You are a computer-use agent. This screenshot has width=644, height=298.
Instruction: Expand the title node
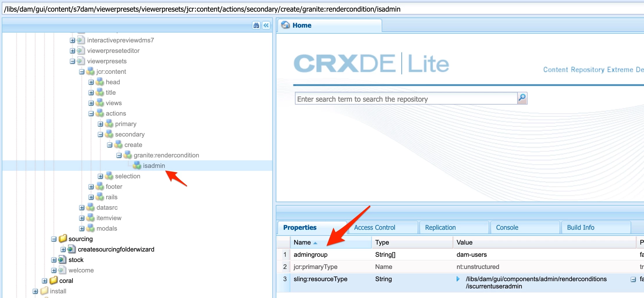click(91, 93)
